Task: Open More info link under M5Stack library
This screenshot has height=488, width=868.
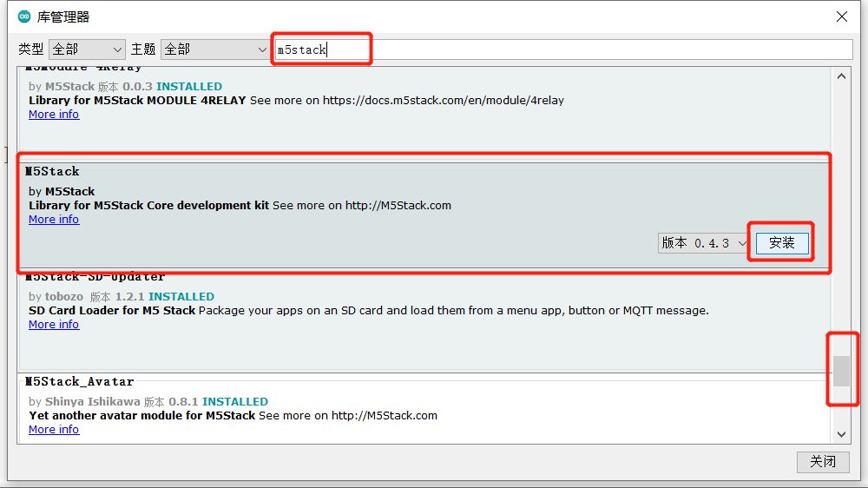Action: pos(54,220)
